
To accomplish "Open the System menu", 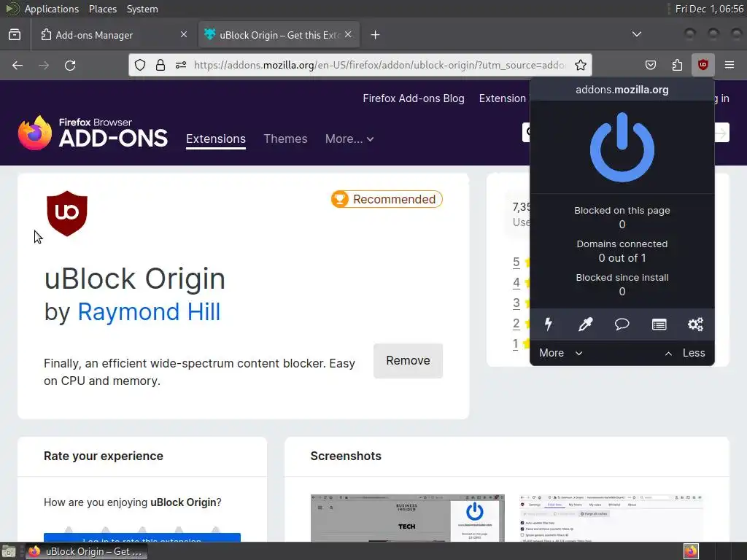I will click(x=142, y=9).
